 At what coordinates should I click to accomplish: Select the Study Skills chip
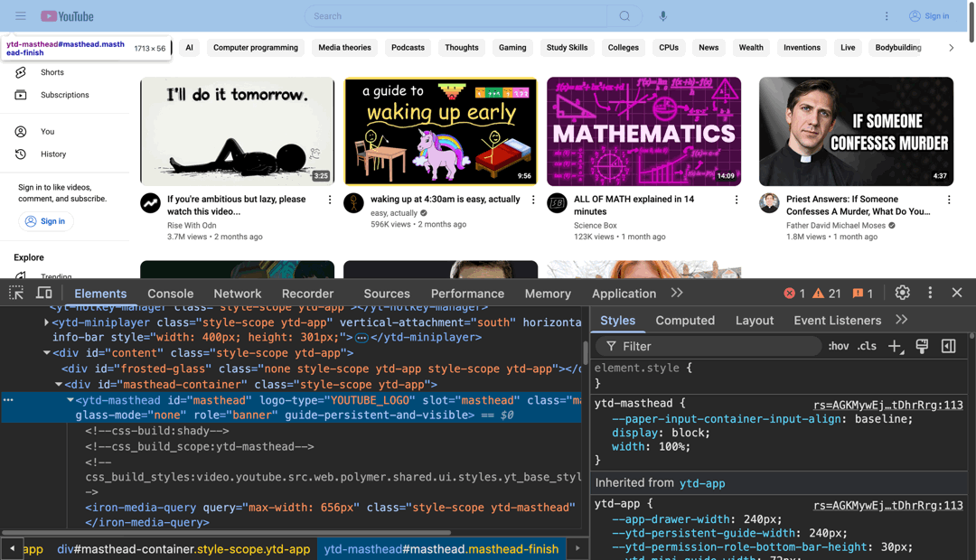click(x=567, y=48)
